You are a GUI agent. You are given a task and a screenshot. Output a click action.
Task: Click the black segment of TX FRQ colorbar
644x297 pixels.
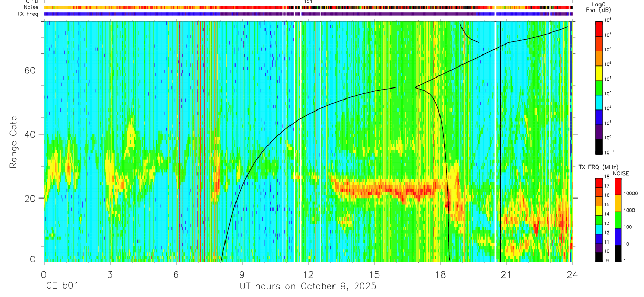click(599, 257)
